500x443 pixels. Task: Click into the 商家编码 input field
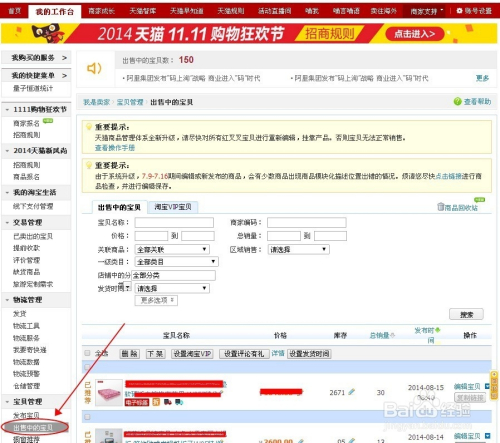coord(307,222)
